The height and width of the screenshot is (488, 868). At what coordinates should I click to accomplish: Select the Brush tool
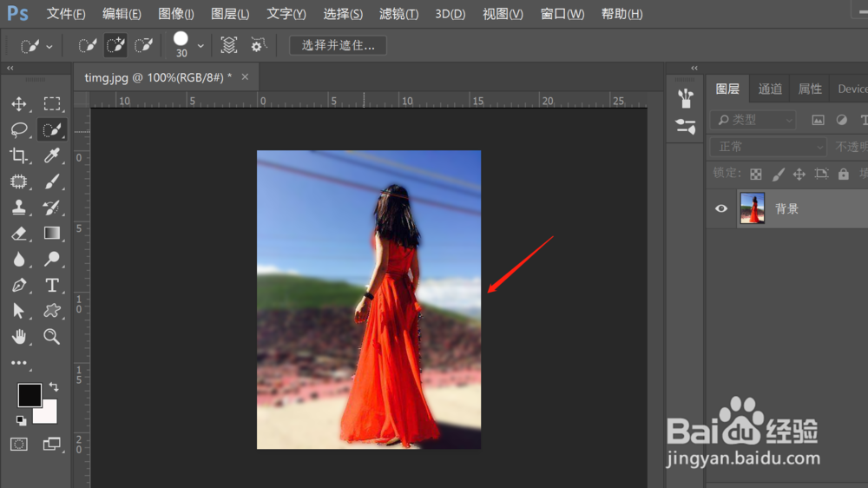(52, 181)
